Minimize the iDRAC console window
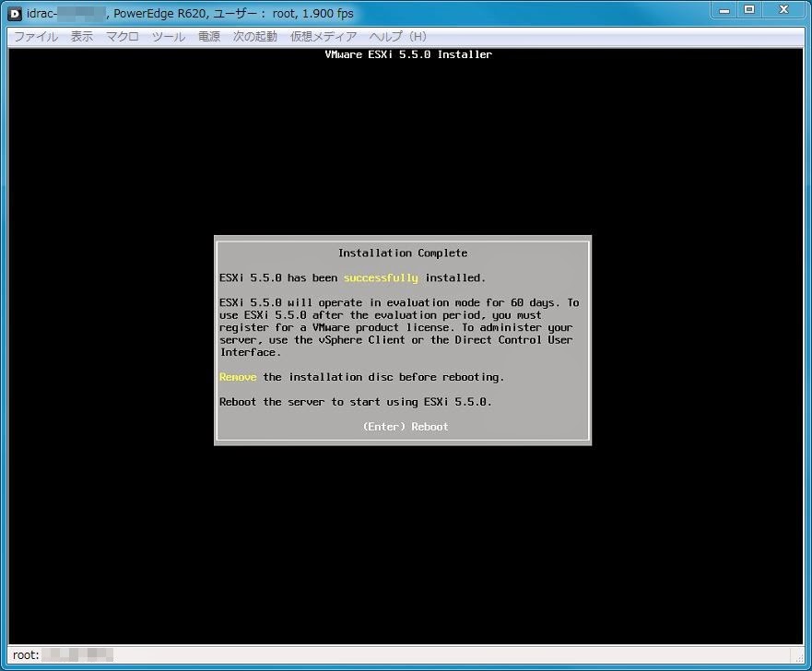This screenshot has height=671, width=812. pyautogui.click(x=724, y=10)
